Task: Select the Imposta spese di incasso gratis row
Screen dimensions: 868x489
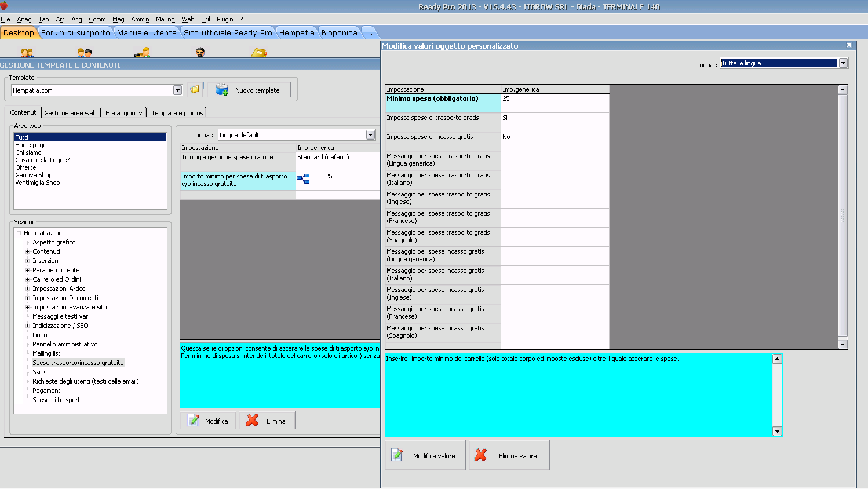Action: [497, 141]
